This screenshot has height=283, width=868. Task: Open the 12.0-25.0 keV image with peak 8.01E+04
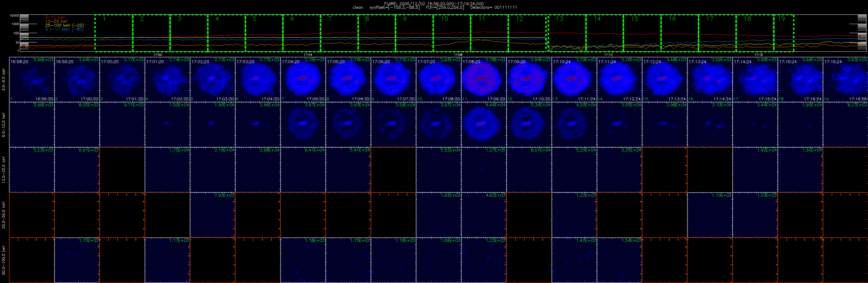(529, 169)
